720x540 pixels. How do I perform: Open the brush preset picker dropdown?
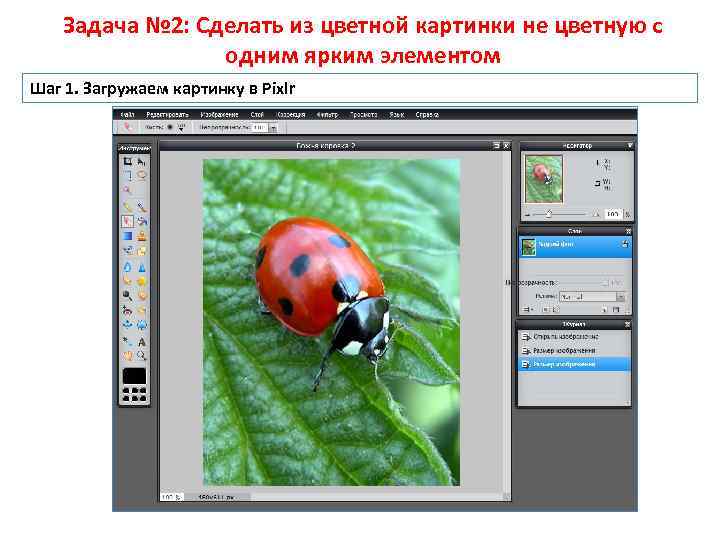click(181, 128)
